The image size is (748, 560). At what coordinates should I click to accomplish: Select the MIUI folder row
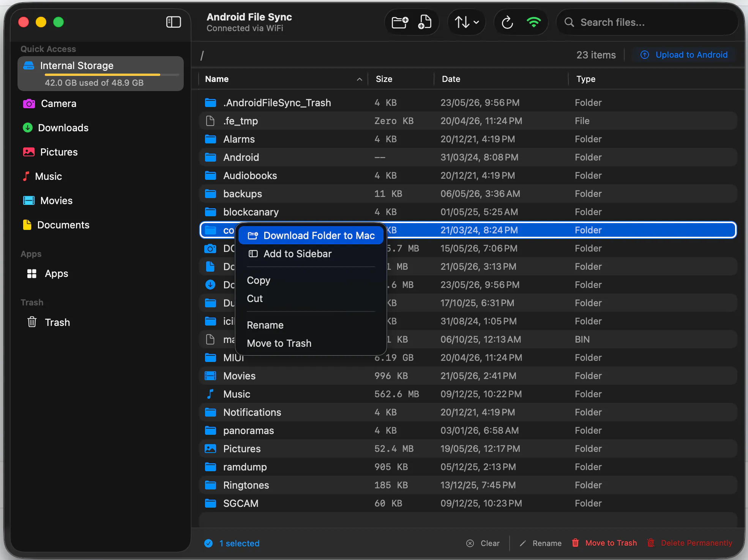tap(468, 358)
